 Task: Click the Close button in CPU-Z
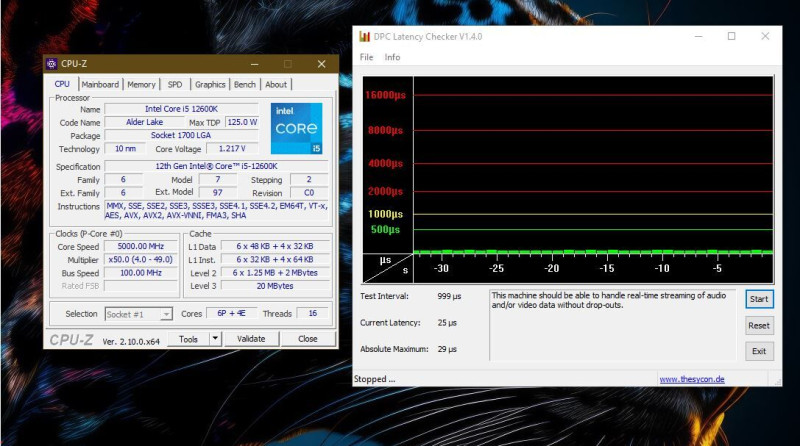[x=308, y=339]
